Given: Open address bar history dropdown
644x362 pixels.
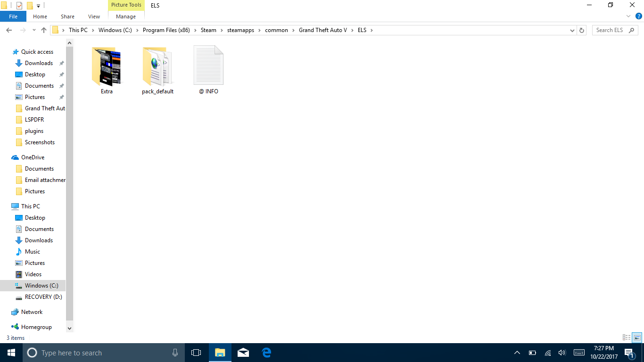Looking at the screenshot, I should click(x=572, y=30).
